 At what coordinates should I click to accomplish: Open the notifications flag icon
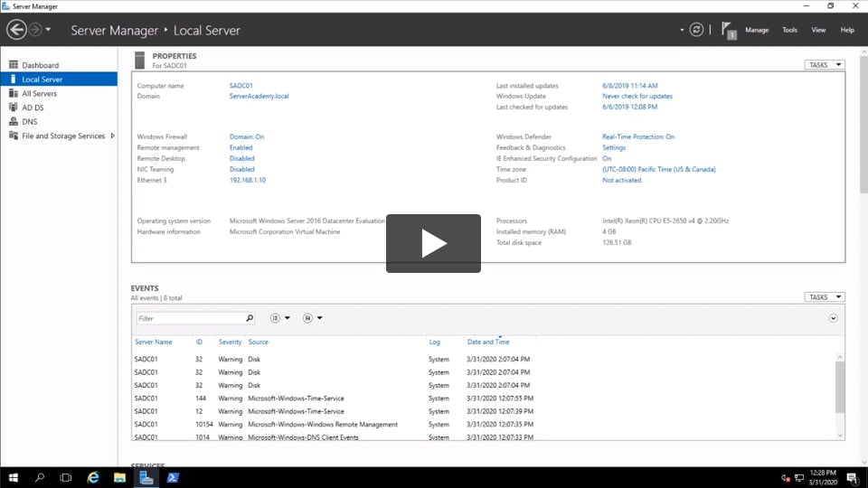click(729, 30)
